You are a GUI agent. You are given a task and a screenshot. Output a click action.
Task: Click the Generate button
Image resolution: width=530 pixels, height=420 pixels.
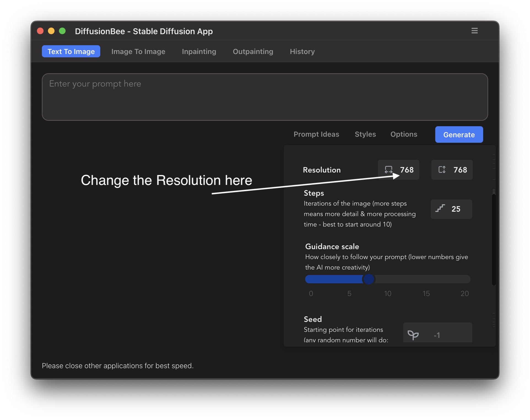(459, 134)
